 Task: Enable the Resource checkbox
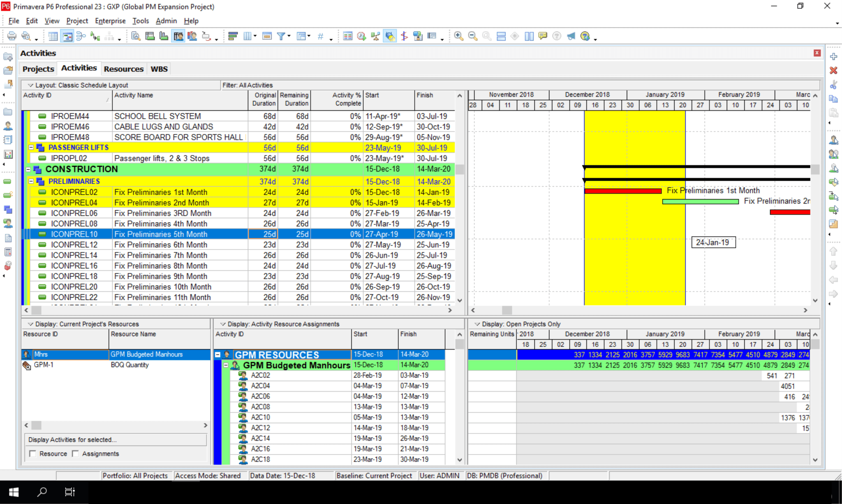[x=33, y=453]
